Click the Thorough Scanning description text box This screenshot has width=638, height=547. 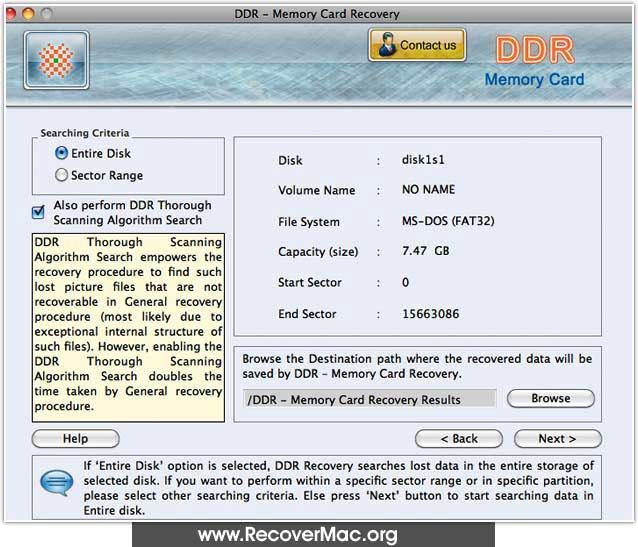(128, 327)
